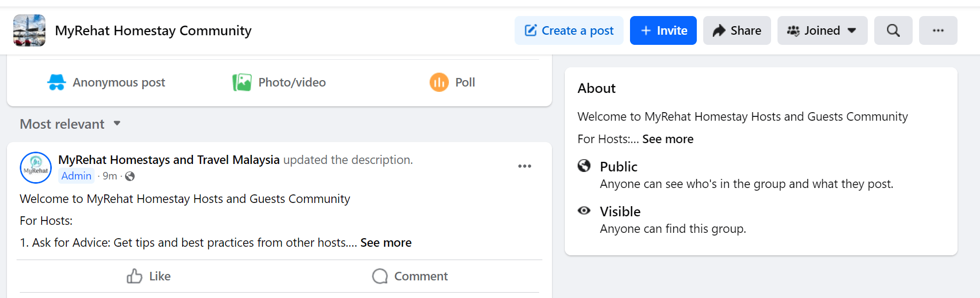Create a Poll
The height and width of the screenshot is (298, 980).
coord(452,82)
